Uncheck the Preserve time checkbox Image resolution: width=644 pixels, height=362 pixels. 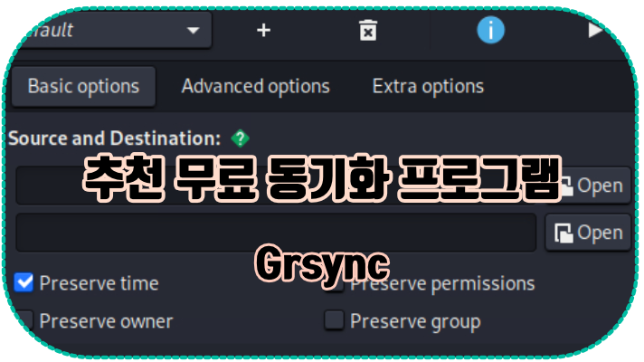point(24,282)
